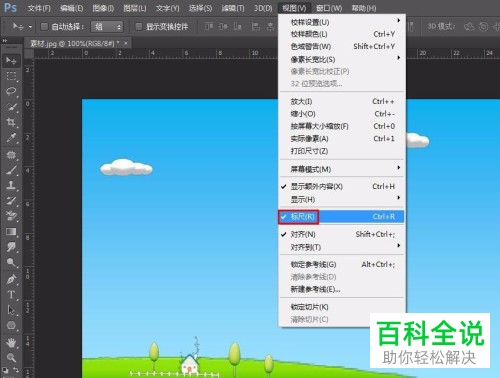
Task: Open the 图像(I) menu
Action: (103, 8)
